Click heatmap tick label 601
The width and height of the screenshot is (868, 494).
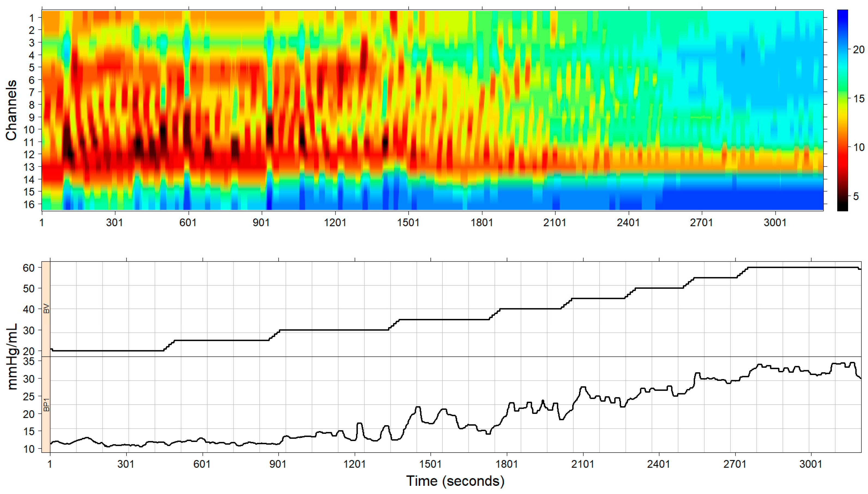pyautogui.click(x=188, y=222)
